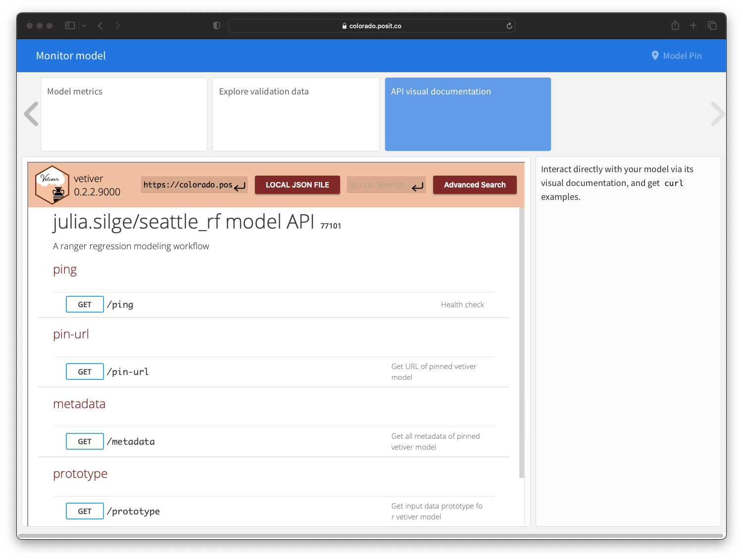Click the privacy shield icon

click(217, 26)
